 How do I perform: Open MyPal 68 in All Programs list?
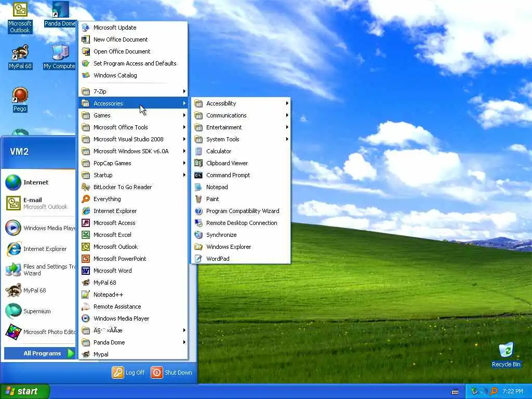[133, 283]
